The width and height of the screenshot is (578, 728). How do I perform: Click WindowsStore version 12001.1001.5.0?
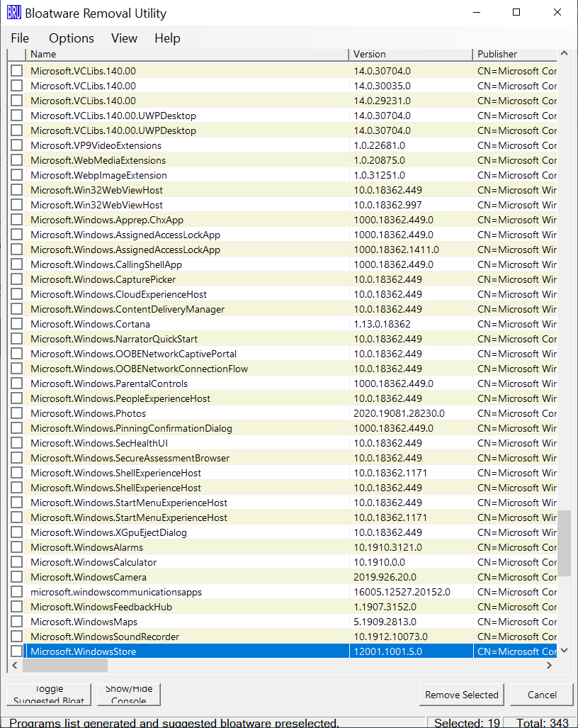[x=387, y=651]
